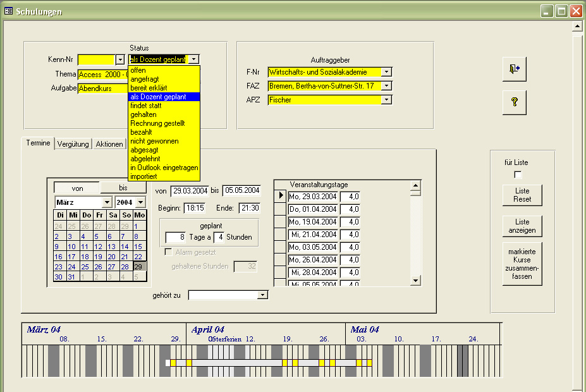This screenshot has width=586, height=392.
Task: Expand the F-Nr Wirtschafts- und Sozialakademie dropdown
Action: click(387, 71)
